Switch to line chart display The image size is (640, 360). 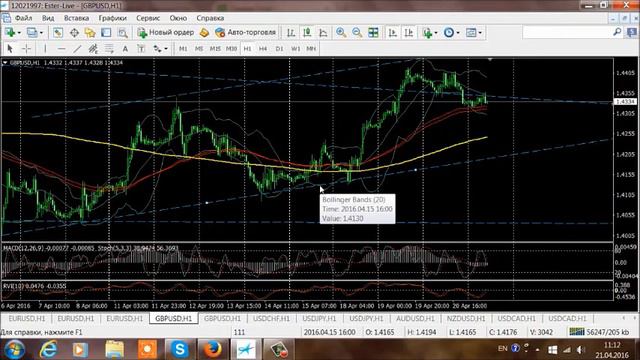point(323,33)
